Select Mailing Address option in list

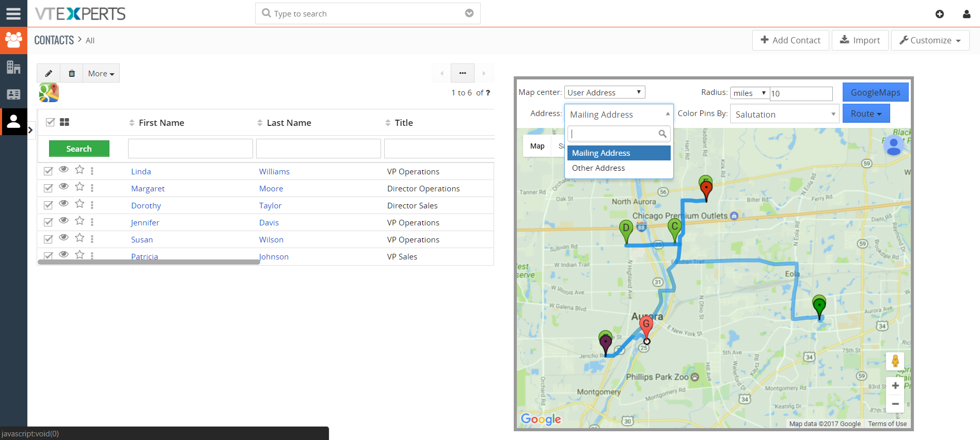tap(619, 153)
